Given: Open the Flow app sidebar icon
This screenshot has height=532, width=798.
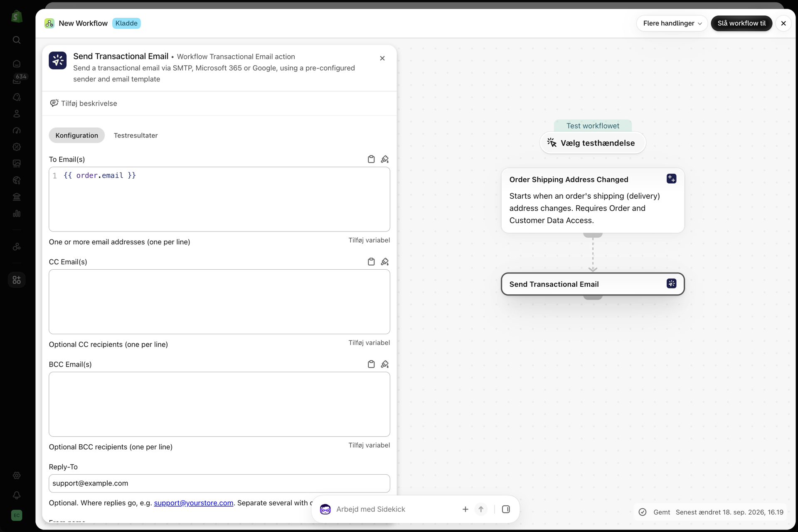Looking at the screenshot, I should coord(17,246).
